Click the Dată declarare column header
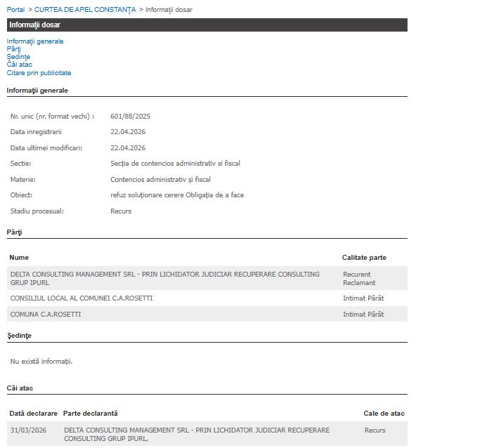The height and width of the screenshot is (448, 482). pyautogui.click(x=34, y=414)
